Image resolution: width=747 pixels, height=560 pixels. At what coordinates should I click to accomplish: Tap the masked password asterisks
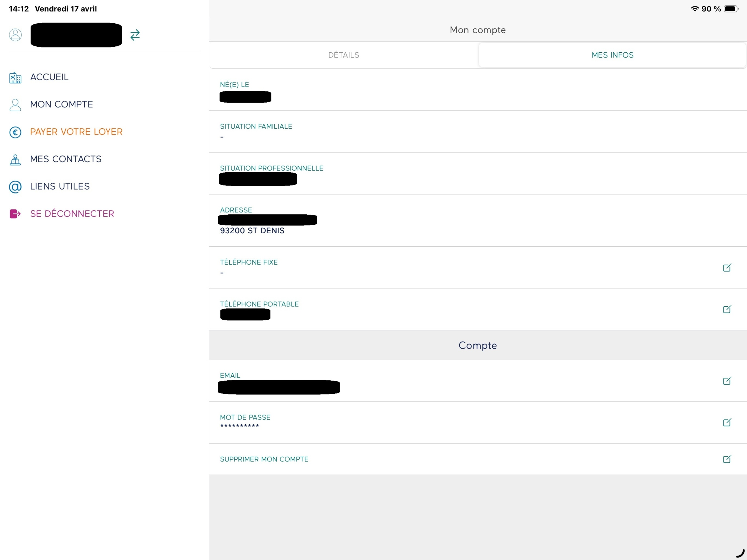click(x=239, y=426)
